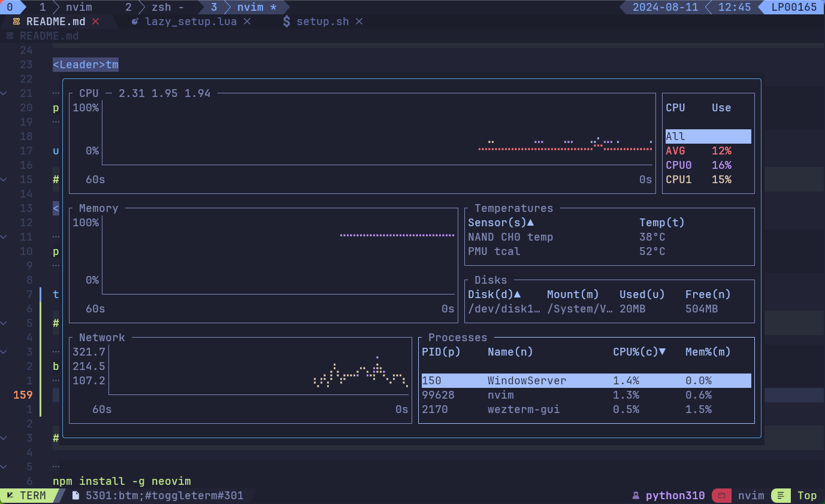
Task: Toggle fold chevron beside line 15
Action: tap(4, 180)
